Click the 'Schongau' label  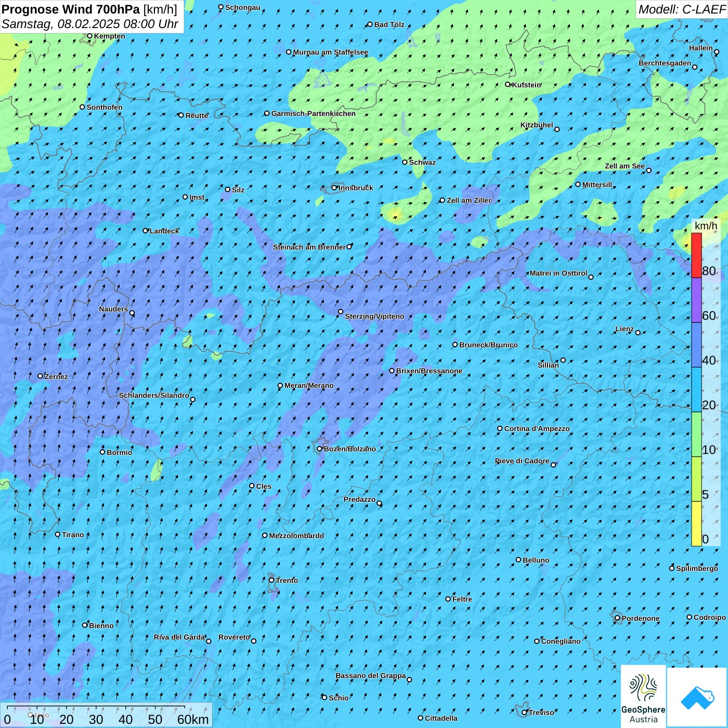[243, 7]
